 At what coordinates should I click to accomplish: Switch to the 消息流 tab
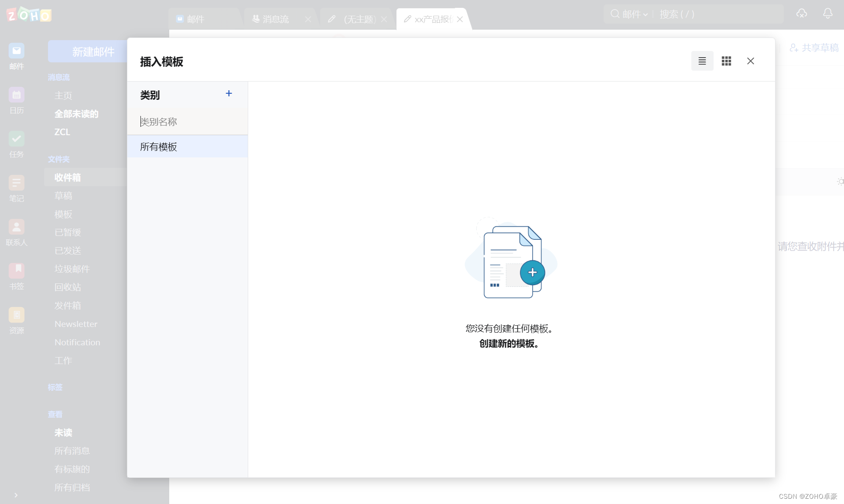(x=275, y=19)
